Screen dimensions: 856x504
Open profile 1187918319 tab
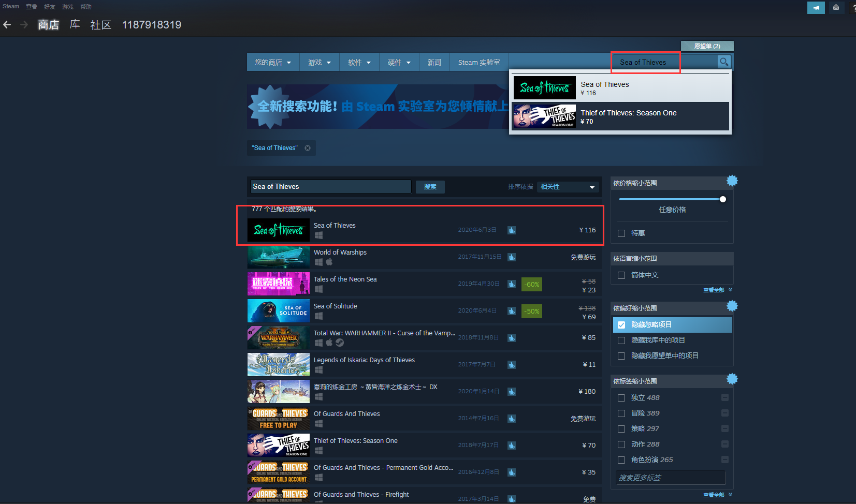point(152,25)
